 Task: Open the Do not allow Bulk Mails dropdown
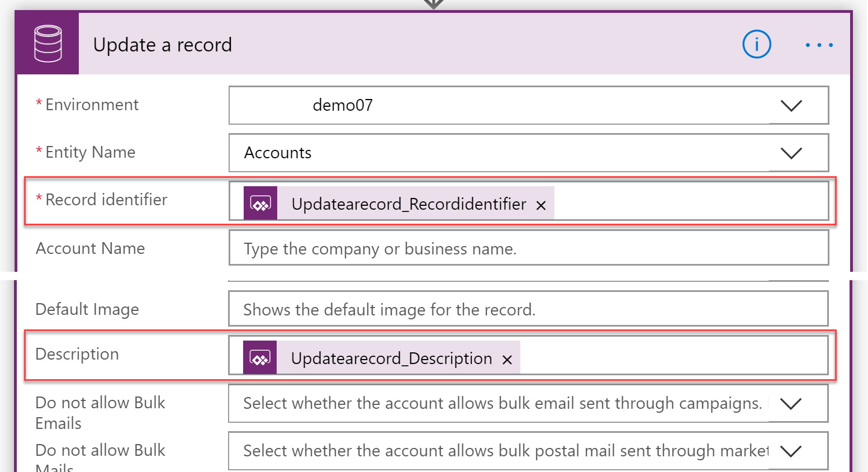point(790,451)
